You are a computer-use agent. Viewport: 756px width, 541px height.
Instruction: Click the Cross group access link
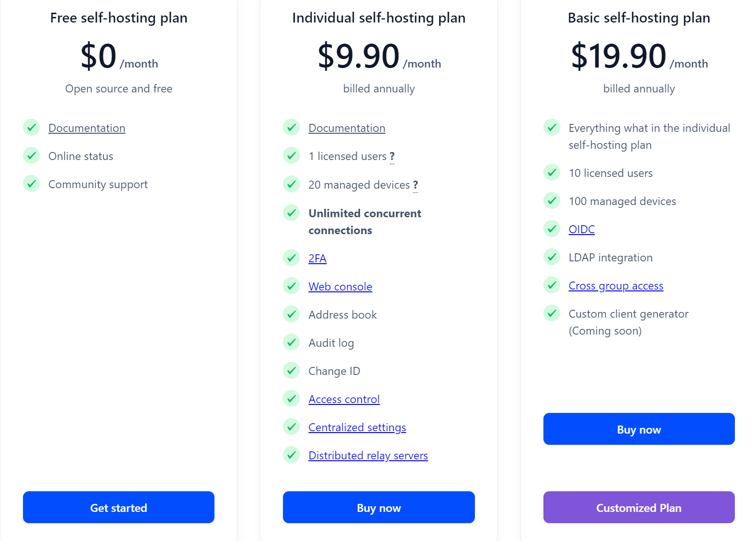click(616, 286)
